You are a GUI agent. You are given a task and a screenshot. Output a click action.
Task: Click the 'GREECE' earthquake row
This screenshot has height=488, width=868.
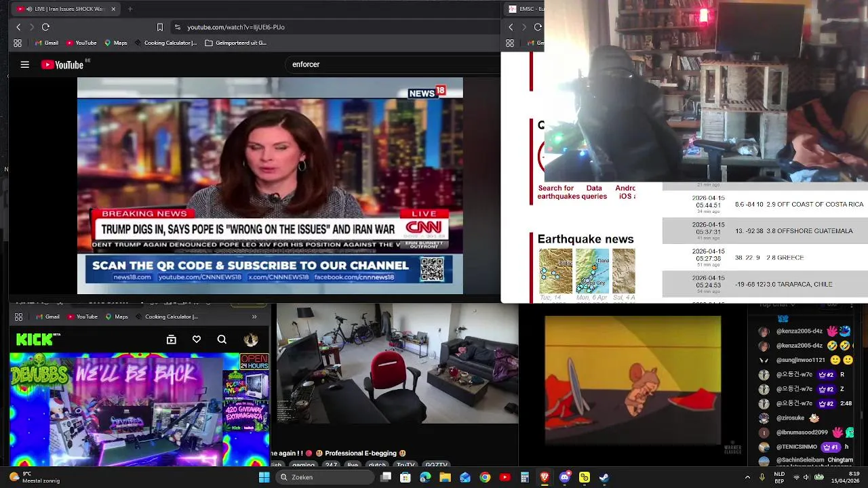[x=765, y=258]
